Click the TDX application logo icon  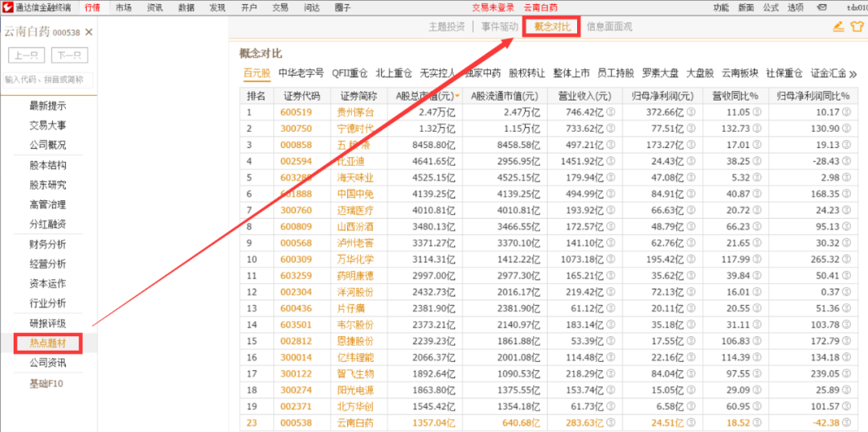8,7
